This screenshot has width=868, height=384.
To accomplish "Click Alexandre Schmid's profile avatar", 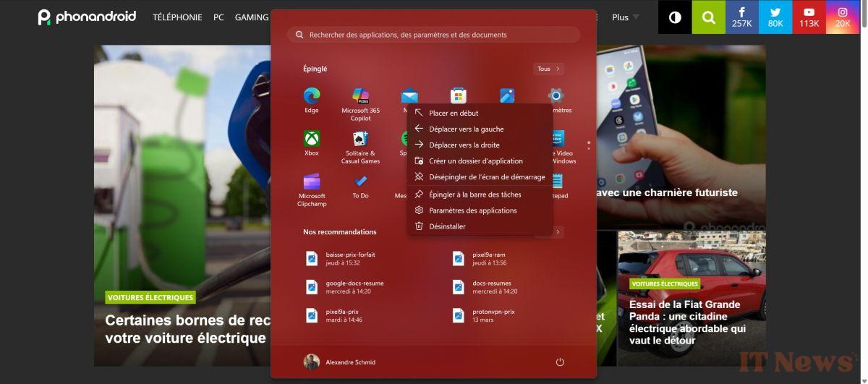I will point(312,362).
